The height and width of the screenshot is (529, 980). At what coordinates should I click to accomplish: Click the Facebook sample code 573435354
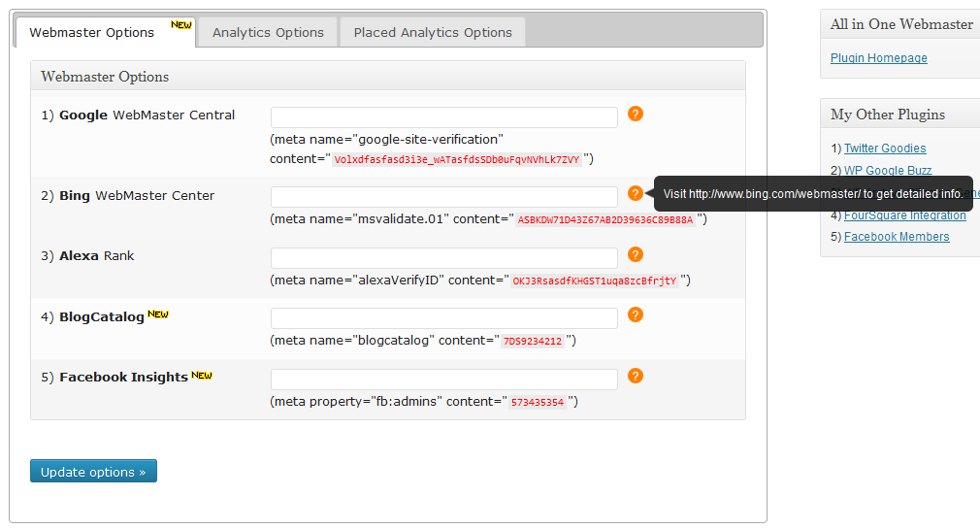click(537, 402)
